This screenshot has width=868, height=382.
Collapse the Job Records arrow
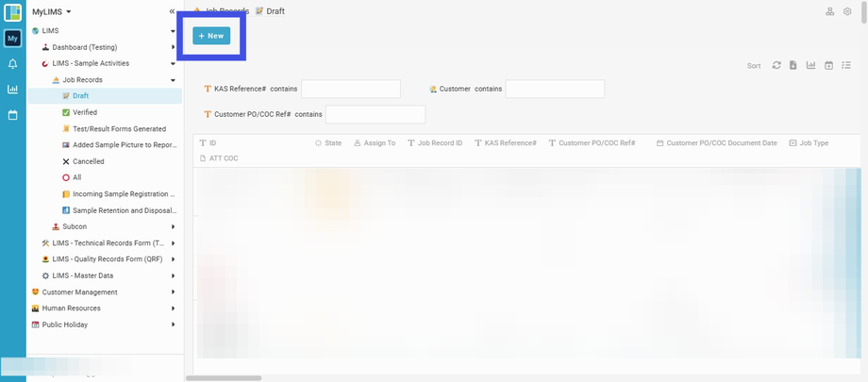pyautogui.click(x=174, y=80)
